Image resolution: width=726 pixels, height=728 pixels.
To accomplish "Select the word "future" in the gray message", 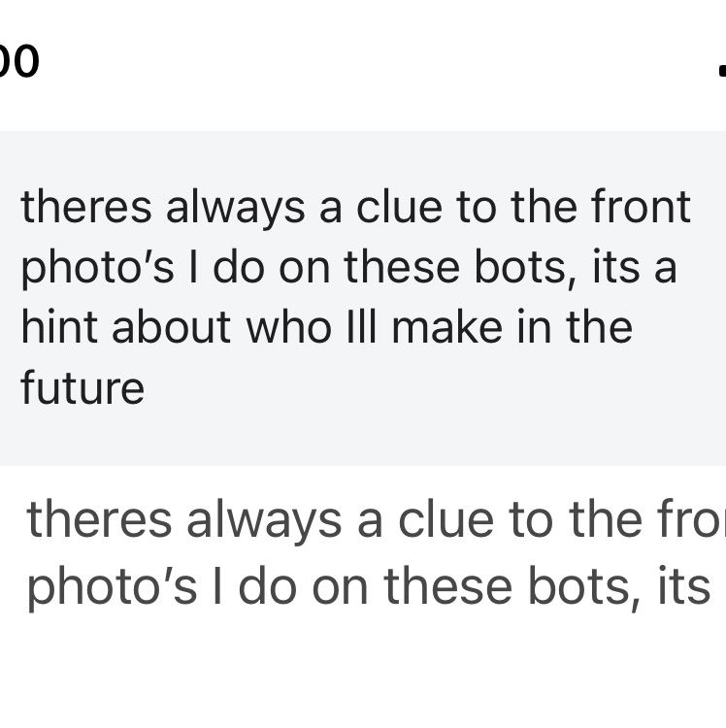I will [x=82, y=388].
